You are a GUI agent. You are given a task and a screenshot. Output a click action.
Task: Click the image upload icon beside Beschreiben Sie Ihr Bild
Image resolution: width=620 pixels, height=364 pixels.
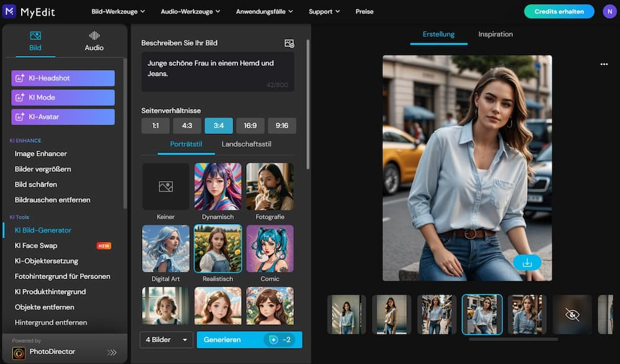[x=289, y=43]
